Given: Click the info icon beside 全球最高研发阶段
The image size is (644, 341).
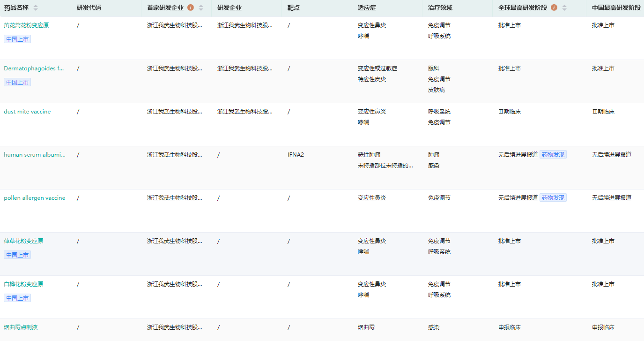Looking at the screenshot, I should pos(554,8).
